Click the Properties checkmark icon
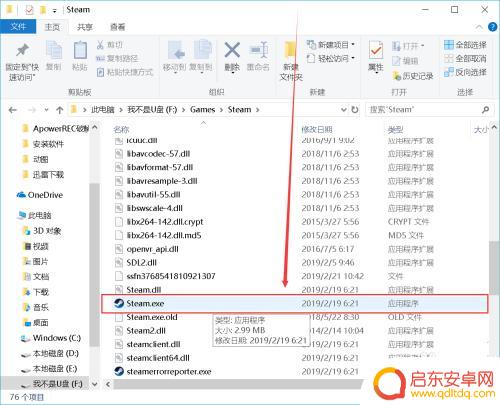Image resolution: width=500 pixels, height=405 pixels. [376, 50]
